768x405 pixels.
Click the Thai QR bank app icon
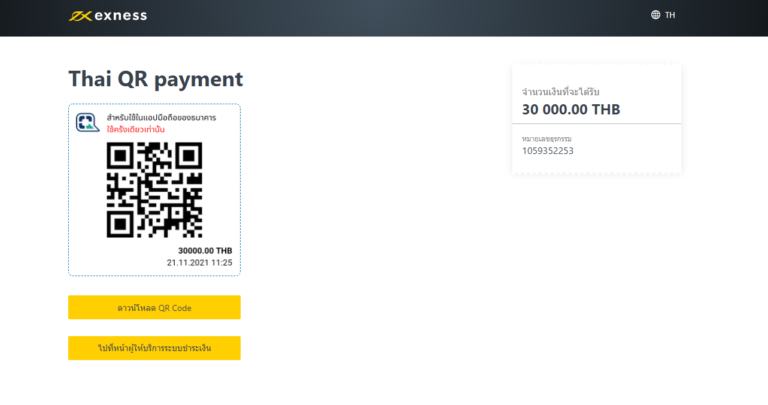[x=88, y=122]
